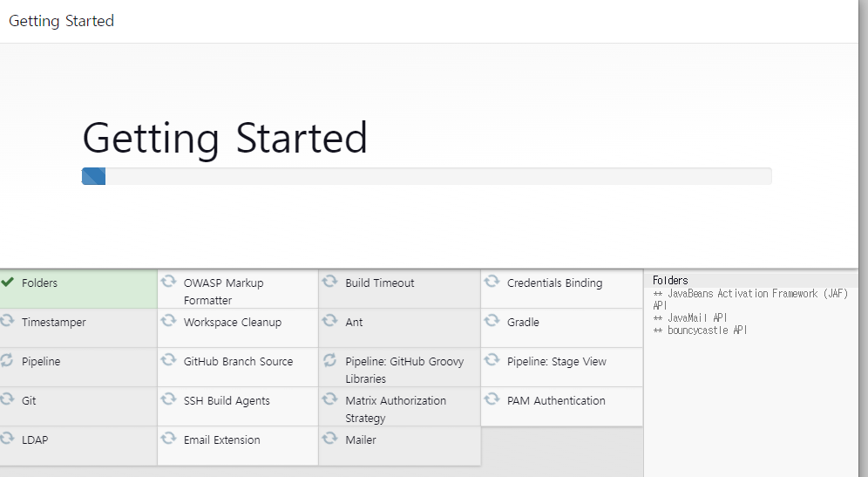868x477 pixels.
Task: Click the Pipeline plugin label
Action: 41,362
